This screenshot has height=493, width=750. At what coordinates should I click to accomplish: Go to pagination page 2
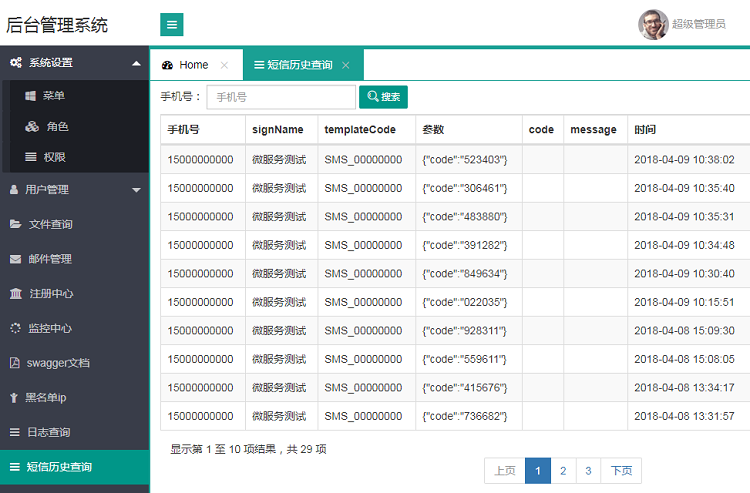coord(563,471)
